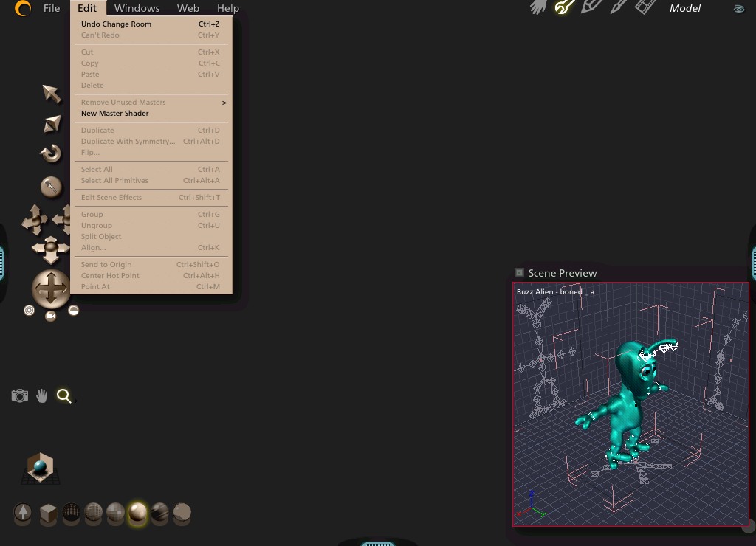The width and height of the screenshot is (756, 546).
Task: Open the Web menu
Action: [x=188, y=8]
